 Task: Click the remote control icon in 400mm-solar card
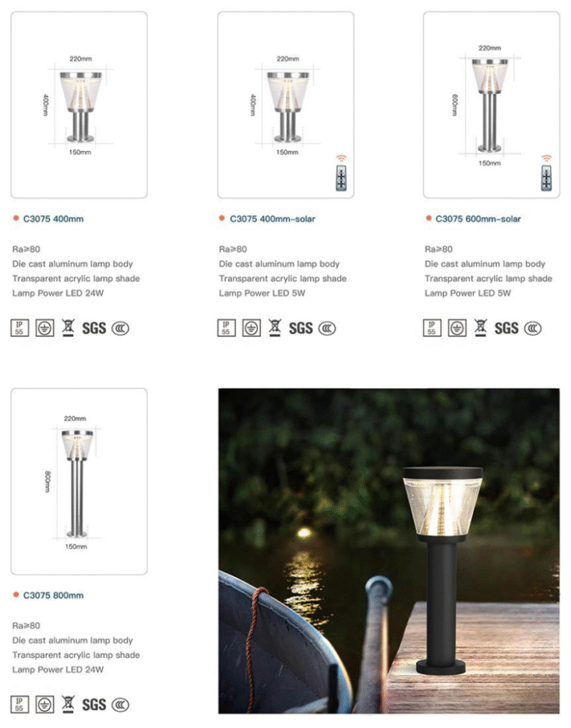pyautogui.click(x=342, y=173)
